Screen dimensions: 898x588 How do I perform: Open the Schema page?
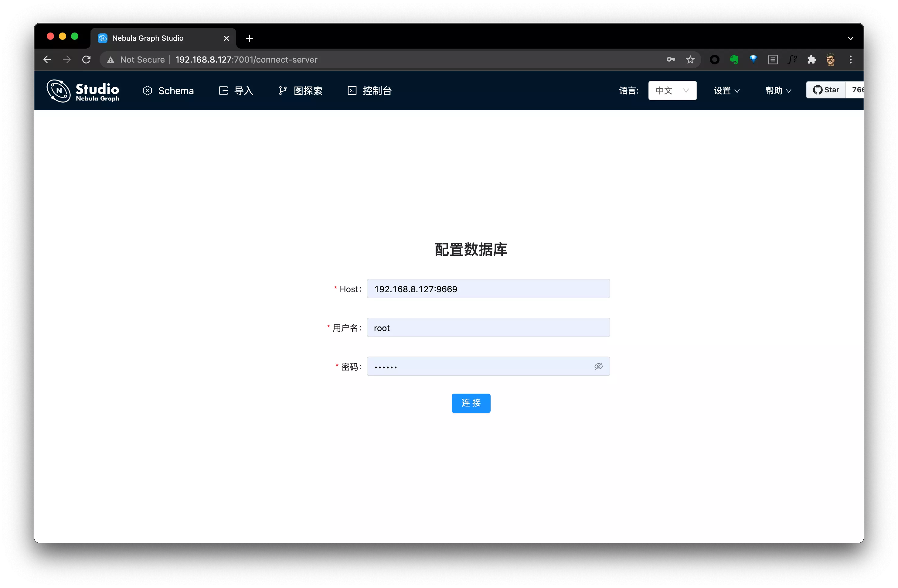point(168,91)
